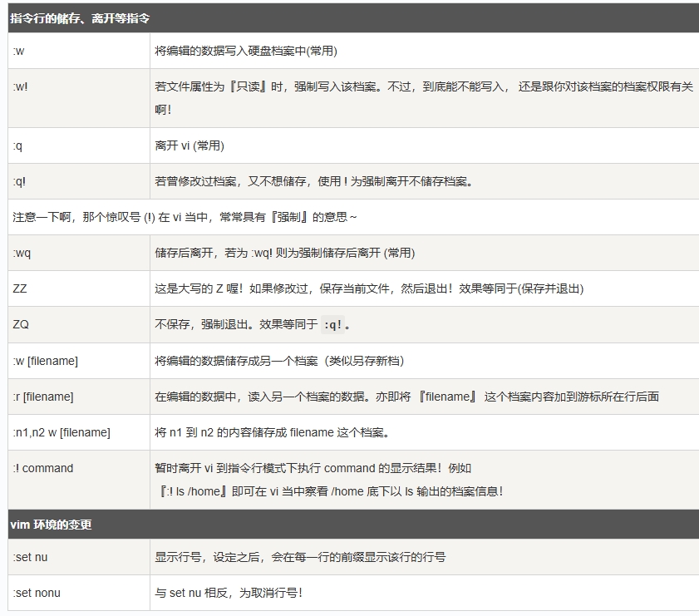Image resolution: width=699 pixels, height=616 pixels.
Task: Click the ":w" command cell
Action: 79,51
